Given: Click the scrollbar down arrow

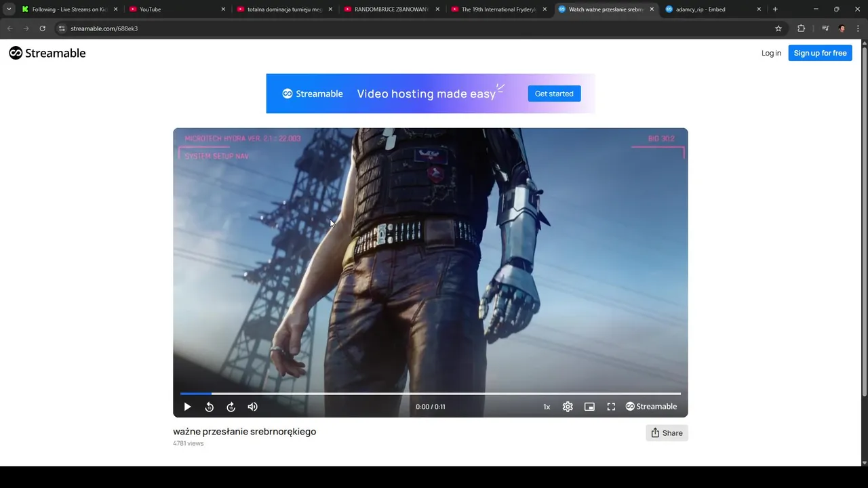Looking at the screenshot, I should (x=864, y=462).
